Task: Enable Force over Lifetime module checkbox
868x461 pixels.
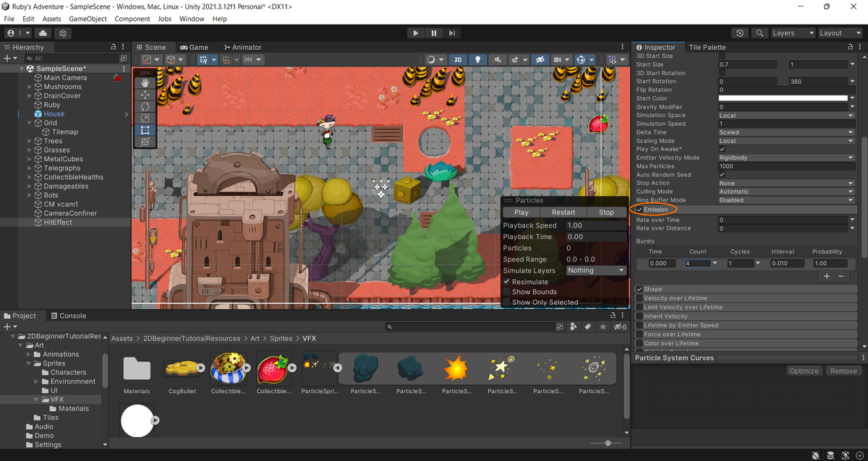Action: click(x=639, y=334)
